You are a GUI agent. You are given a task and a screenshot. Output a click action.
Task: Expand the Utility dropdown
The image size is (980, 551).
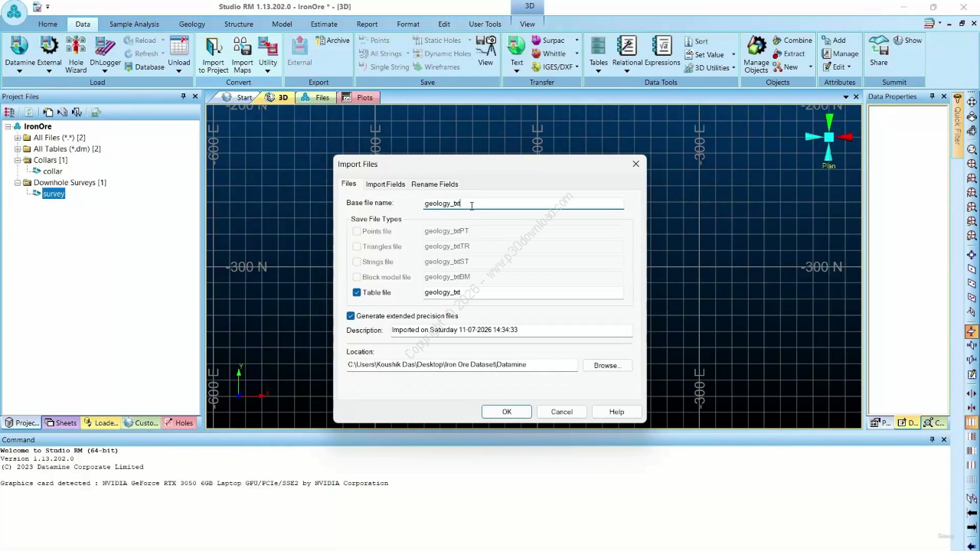point(268,71)
